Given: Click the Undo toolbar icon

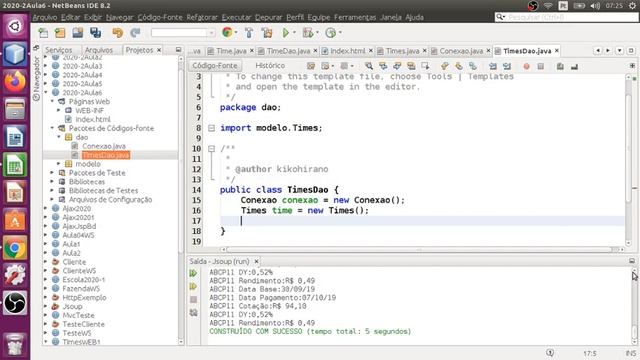Looking at the screenshot, I should tap(118, 33).
